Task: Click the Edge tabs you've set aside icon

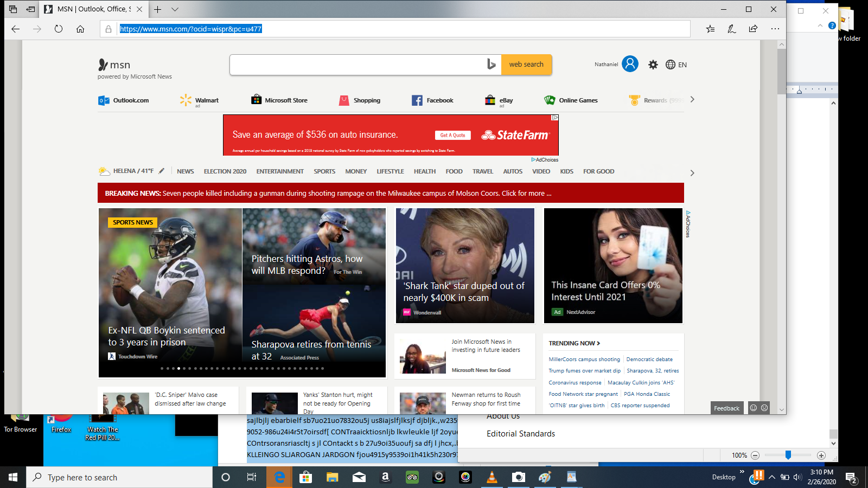Action: point(13,9)
